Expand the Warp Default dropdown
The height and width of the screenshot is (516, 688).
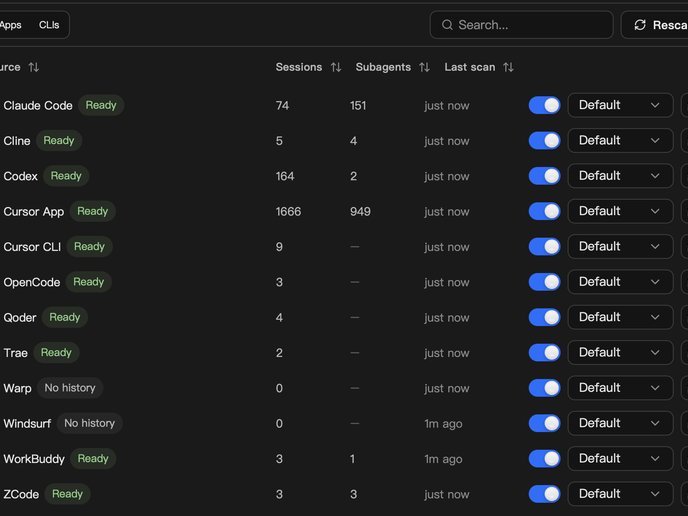coord(620,388)
